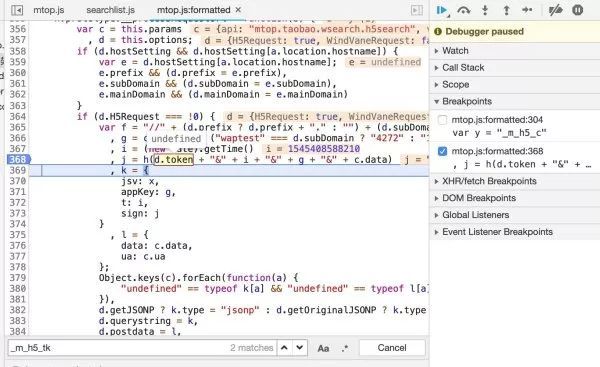Screen dimensions: 600x367
Task: Jump to next search match
Action: tap(300, 348)
